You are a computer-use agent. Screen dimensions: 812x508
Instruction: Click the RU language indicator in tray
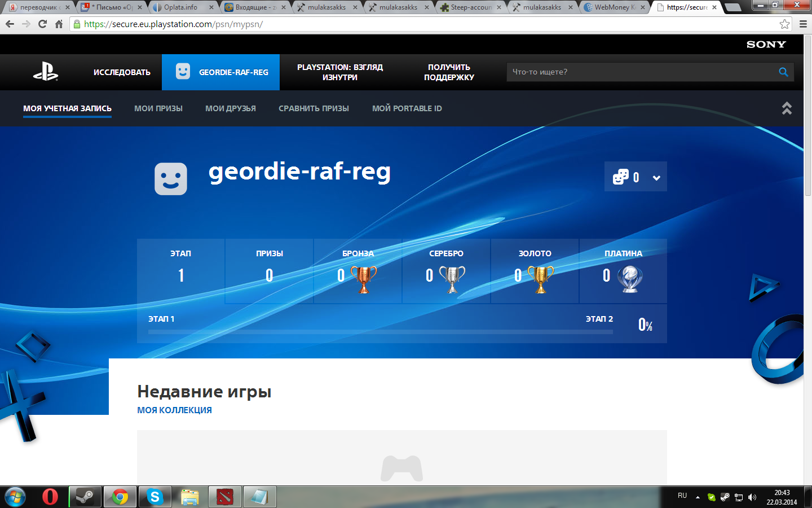point(682,496)
